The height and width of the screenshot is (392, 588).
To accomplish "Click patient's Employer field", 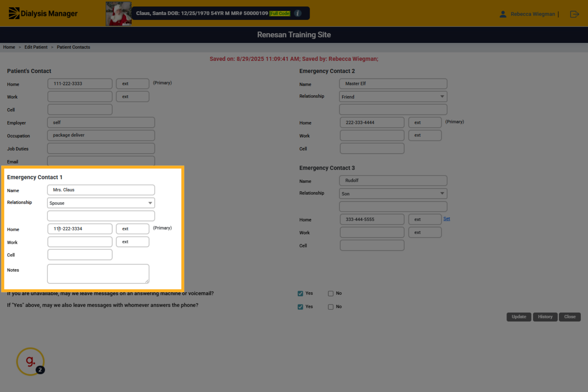I will [101, 123].
